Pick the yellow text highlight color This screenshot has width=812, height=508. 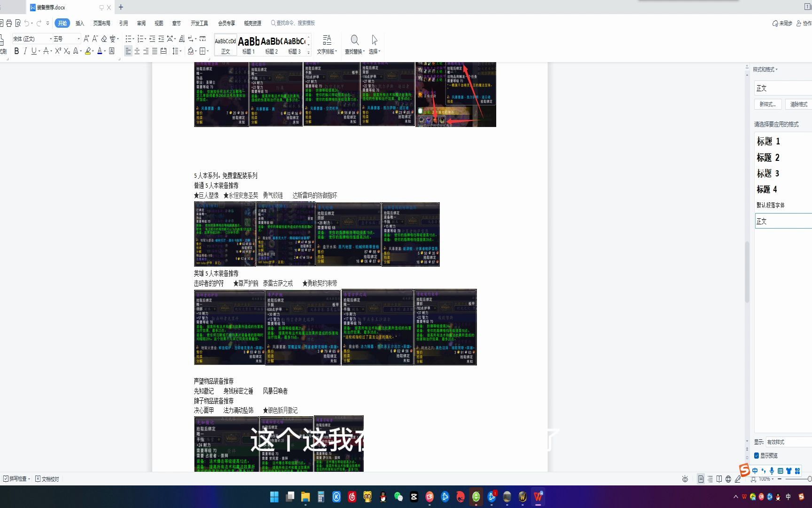tap(88, 51)
